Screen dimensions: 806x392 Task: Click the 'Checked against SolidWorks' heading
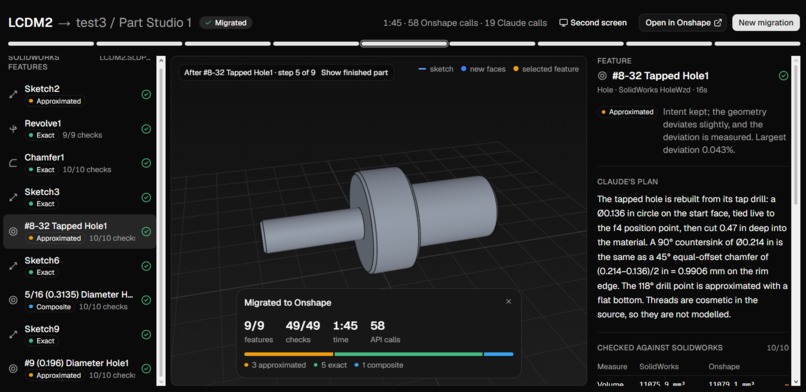click(x=660, y=348)
